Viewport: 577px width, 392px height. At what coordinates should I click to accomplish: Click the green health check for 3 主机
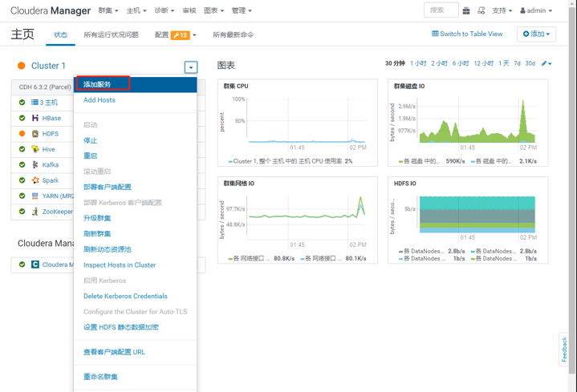[22, 103]
